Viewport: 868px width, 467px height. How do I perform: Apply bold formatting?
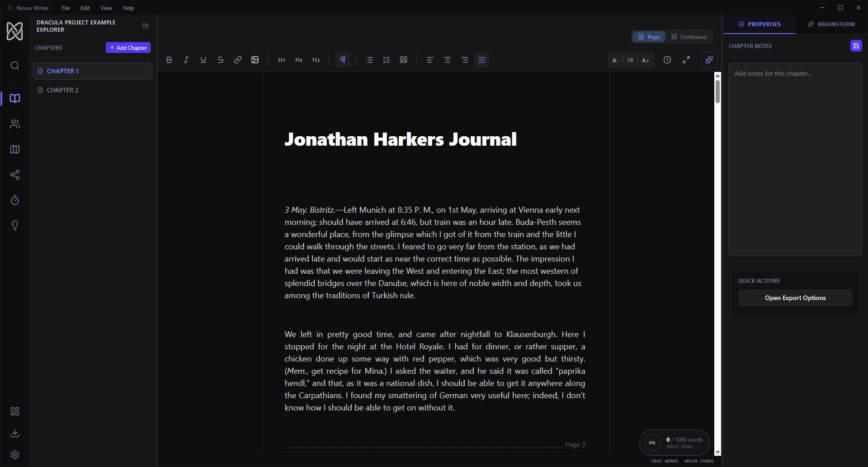point(169,60)
